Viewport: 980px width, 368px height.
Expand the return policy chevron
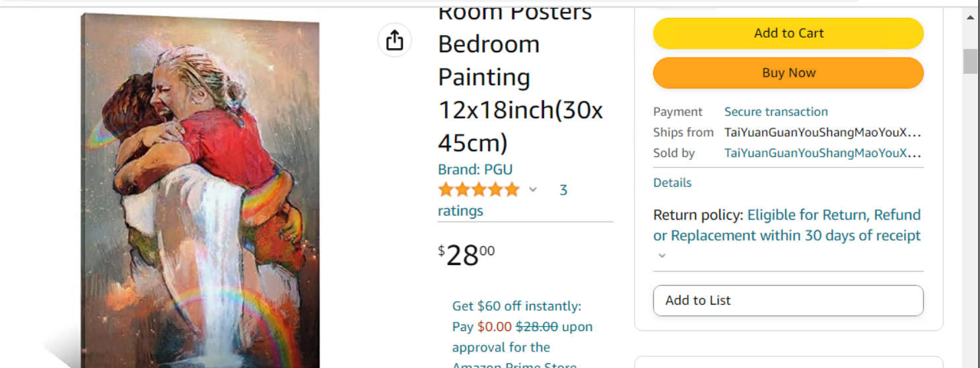tap(662, 256)
